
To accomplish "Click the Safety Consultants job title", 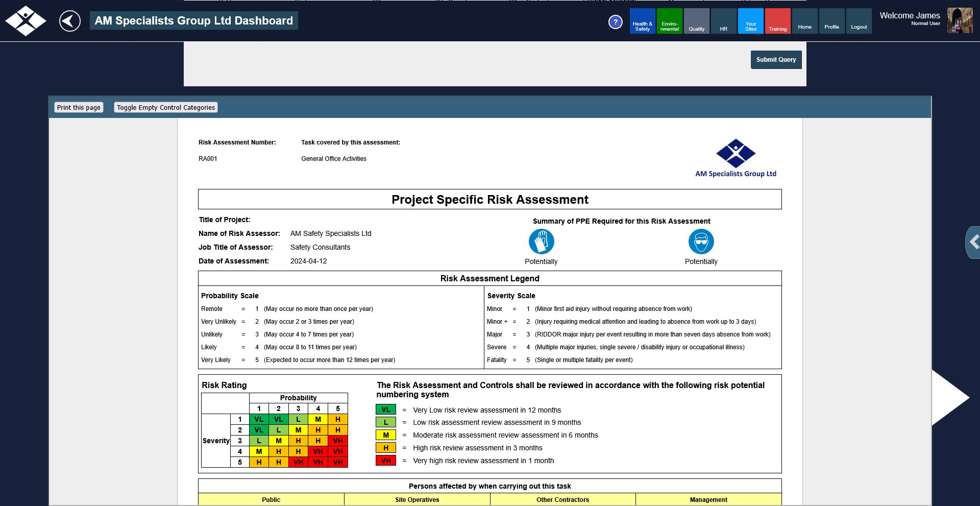I will click(x=321, y=247).
